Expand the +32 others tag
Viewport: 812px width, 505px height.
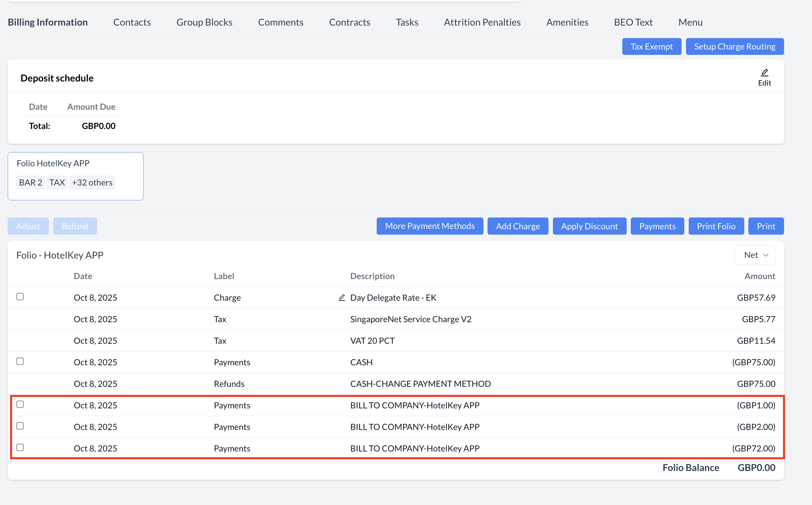pyautogui.click(x=92, y=182)
